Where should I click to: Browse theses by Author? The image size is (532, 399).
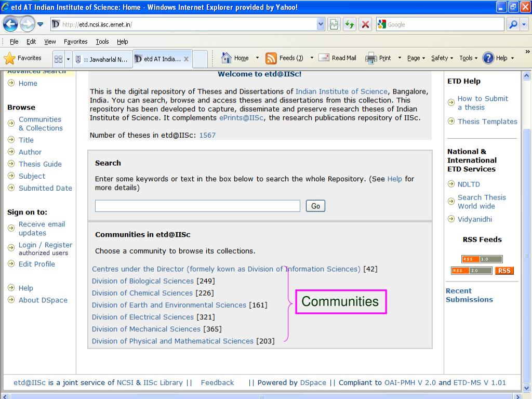coord(30,152)
